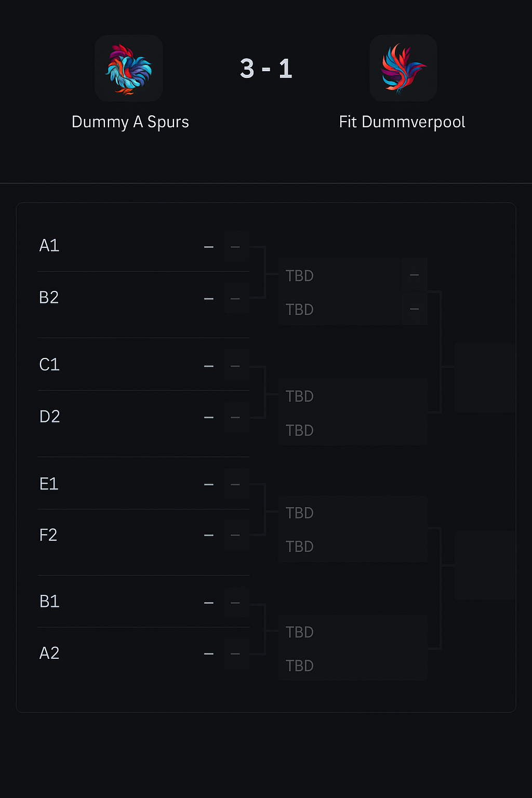Open the first semifinal TBD slot
This screenshot has height=798, width=532.
(300, 275)
